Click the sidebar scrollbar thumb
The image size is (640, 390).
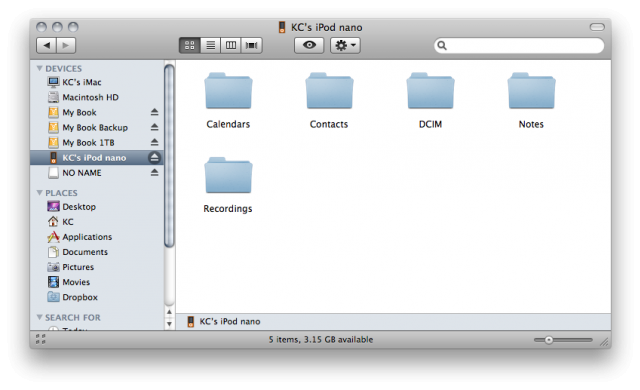169,155
